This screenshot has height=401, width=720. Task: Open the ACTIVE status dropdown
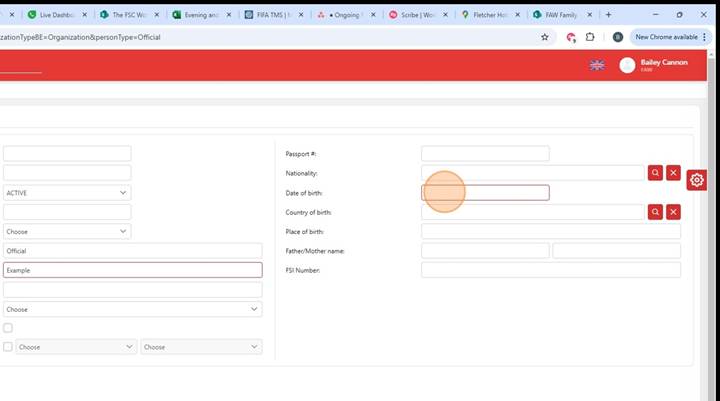tap(67, 192)
